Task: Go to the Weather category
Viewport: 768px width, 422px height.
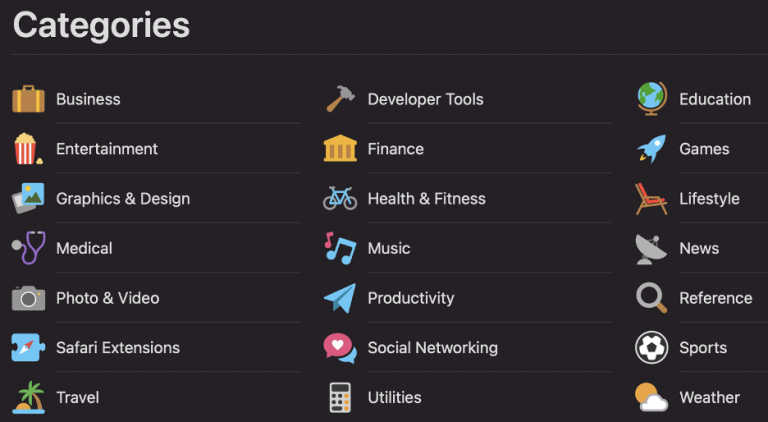Action: (710, 397)
